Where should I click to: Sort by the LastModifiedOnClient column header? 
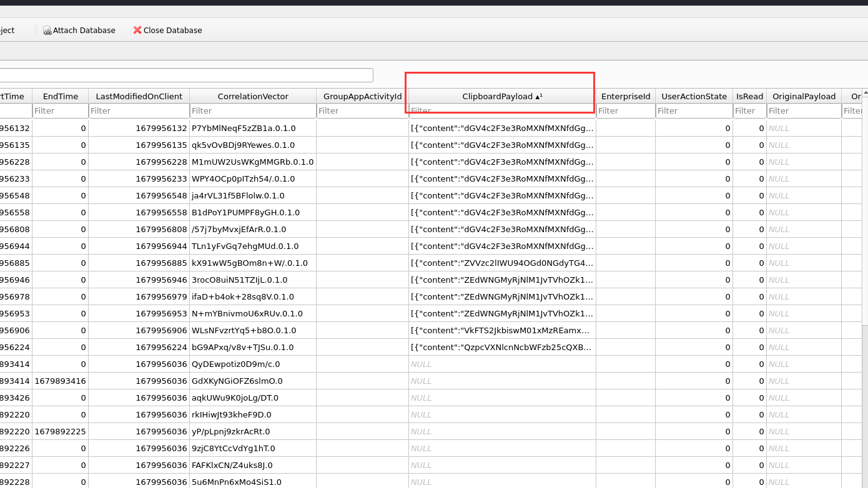139,96
